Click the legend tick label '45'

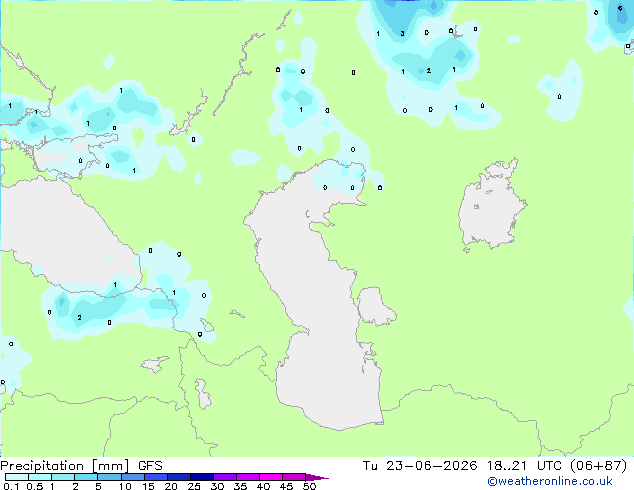pyautogui.click(x=286, y=486)
